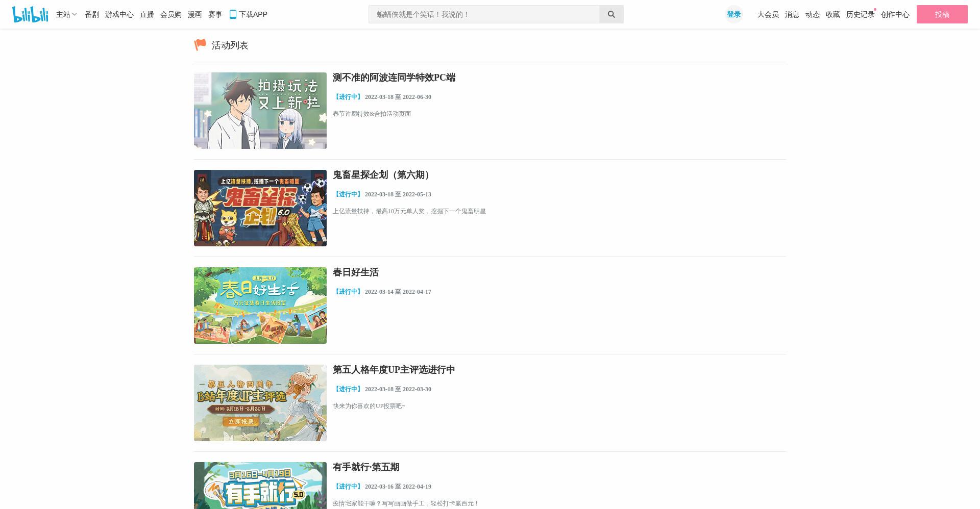The width and height of the screenshot is (980, 509).
Task: Click the orange flag icon beside 活动列表
Action: click(200, 45)
